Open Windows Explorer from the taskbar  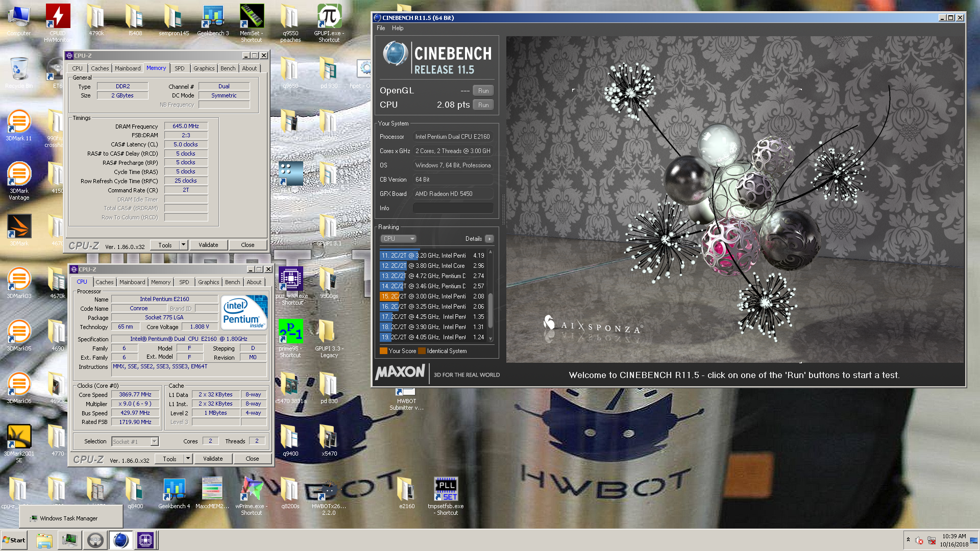click(44, 540)
